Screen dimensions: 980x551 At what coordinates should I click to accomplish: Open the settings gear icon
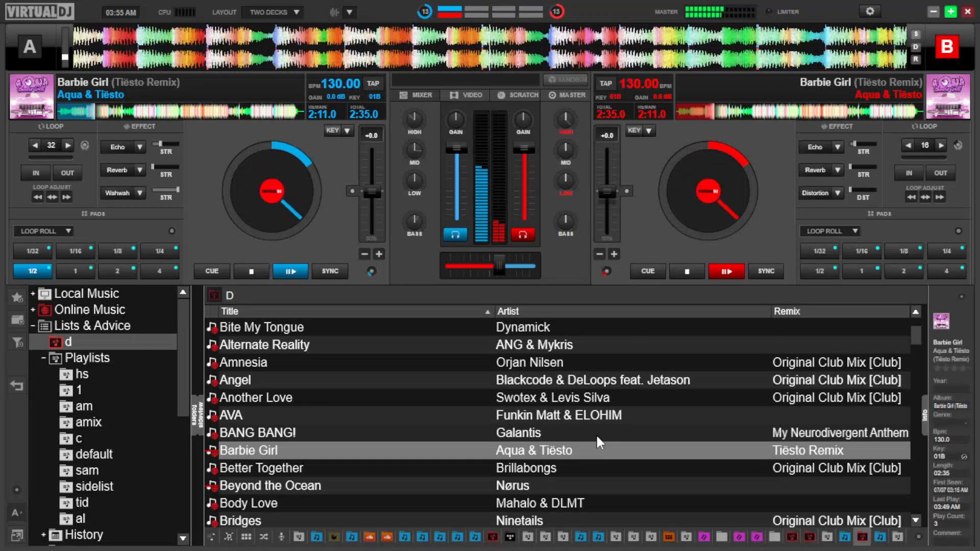pyautogui.click(x=870, y=11)
